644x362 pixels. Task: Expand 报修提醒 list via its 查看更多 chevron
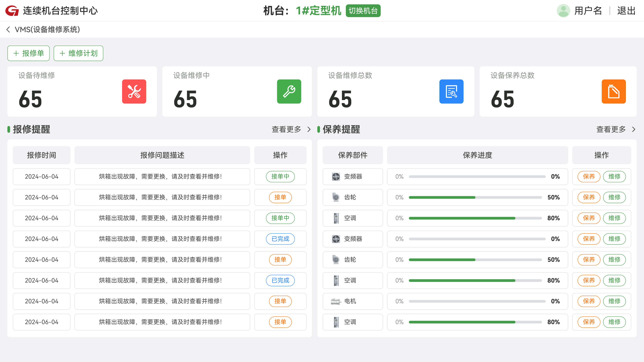click(309, 129)
